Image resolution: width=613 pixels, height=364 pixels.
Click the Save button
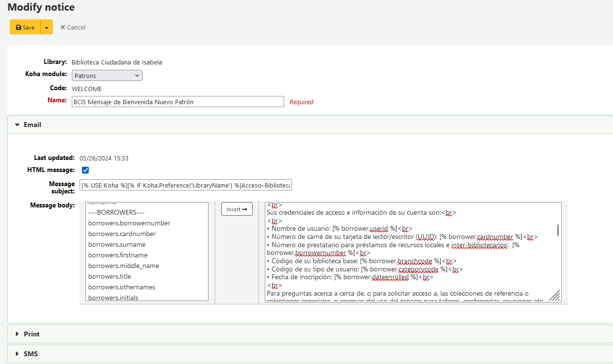25,28
